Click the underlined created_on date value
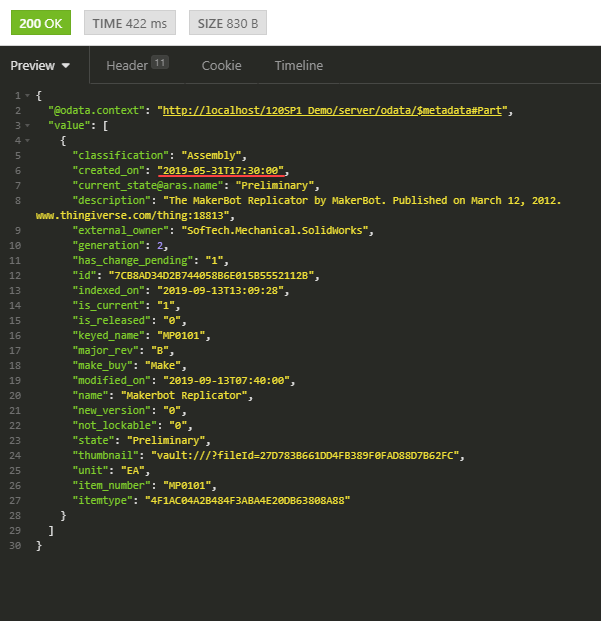This screenshot has height=621, width=601. (227, 171)
